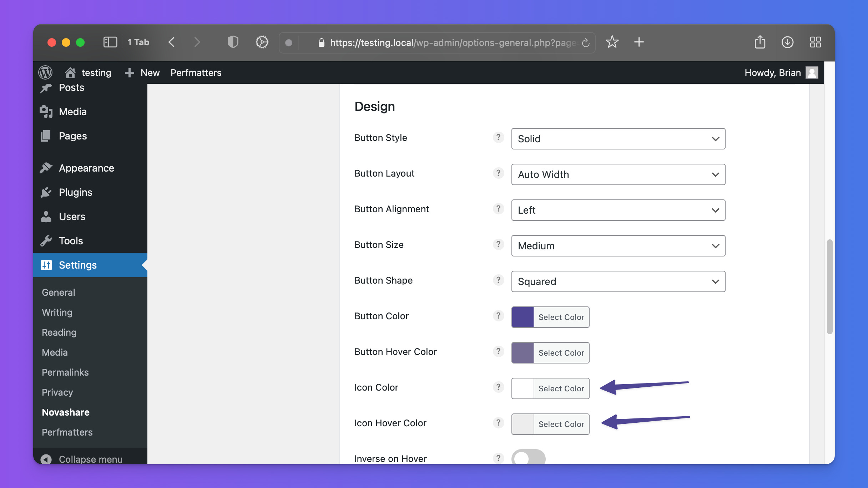Toggle the Inverse on Hover switch
The width and height of the screenshot is (868, 488).
(x=528, y=458)
